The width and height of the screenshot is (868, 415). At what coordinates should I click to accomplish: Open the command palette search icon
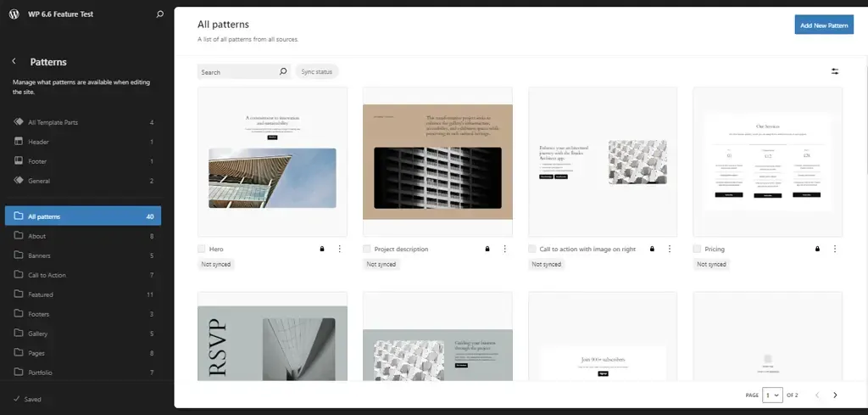160,14
